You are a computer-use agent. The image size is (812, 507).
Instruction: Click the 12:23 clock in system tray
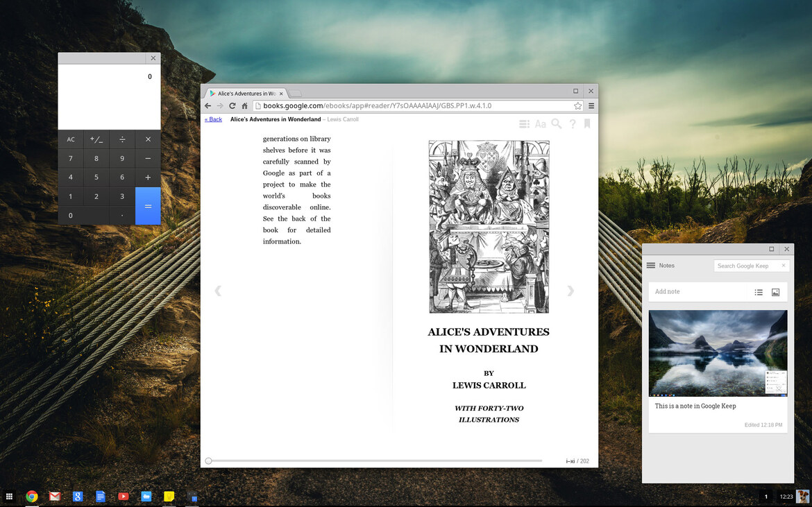point(786,497)
